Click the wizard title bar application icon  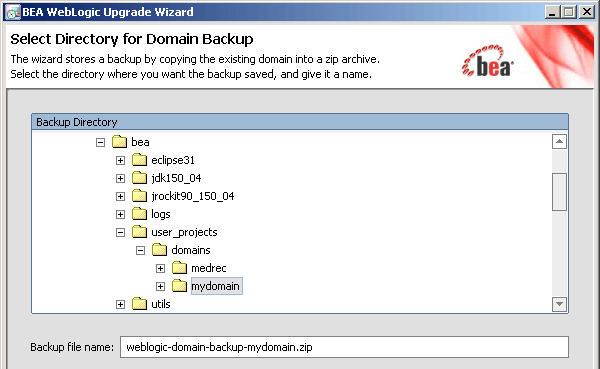click(13, 12)
